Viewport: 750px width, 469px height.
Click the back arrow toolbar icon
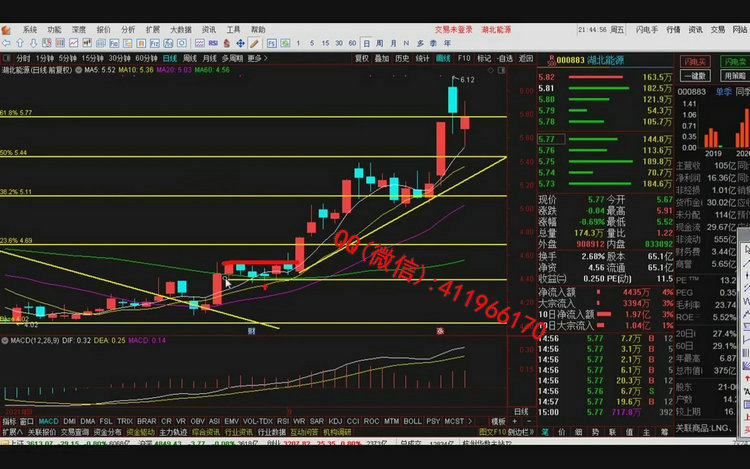(x=6, y=44)
